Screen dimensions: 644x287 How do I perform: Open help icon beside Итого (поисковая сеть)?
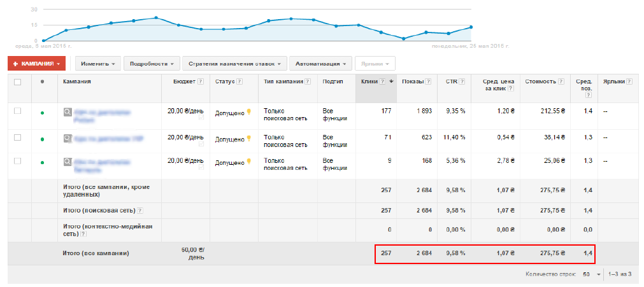(140, 210)
